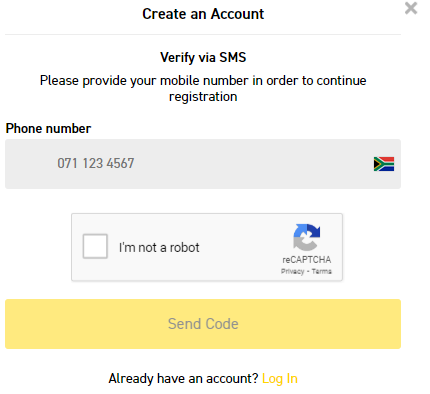Viewport: 430px width, 394px height.
Task: Click the reCAPTCHA circular arrows logo
Action: (x=306, y=237)
